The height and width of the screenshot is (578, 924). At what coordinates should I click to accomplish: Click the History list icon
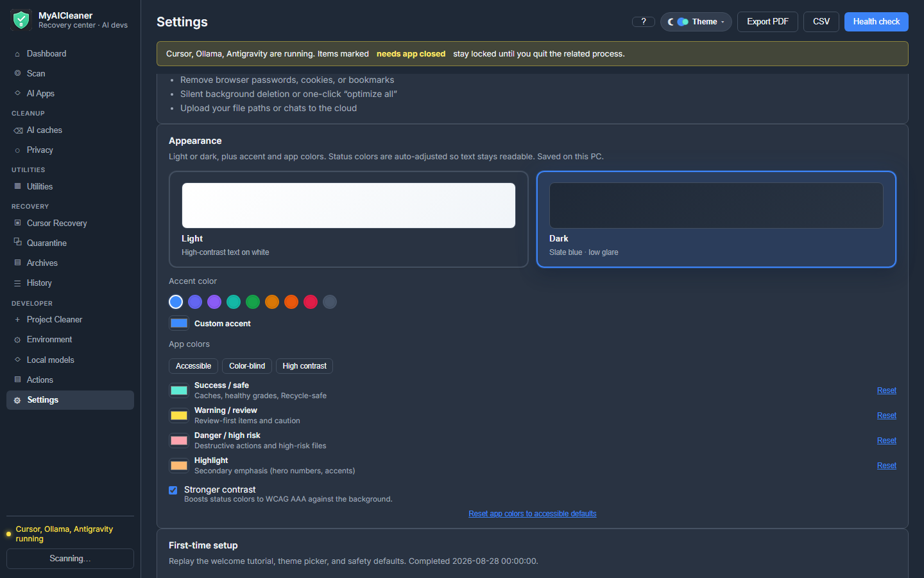(x=17, y=283)
